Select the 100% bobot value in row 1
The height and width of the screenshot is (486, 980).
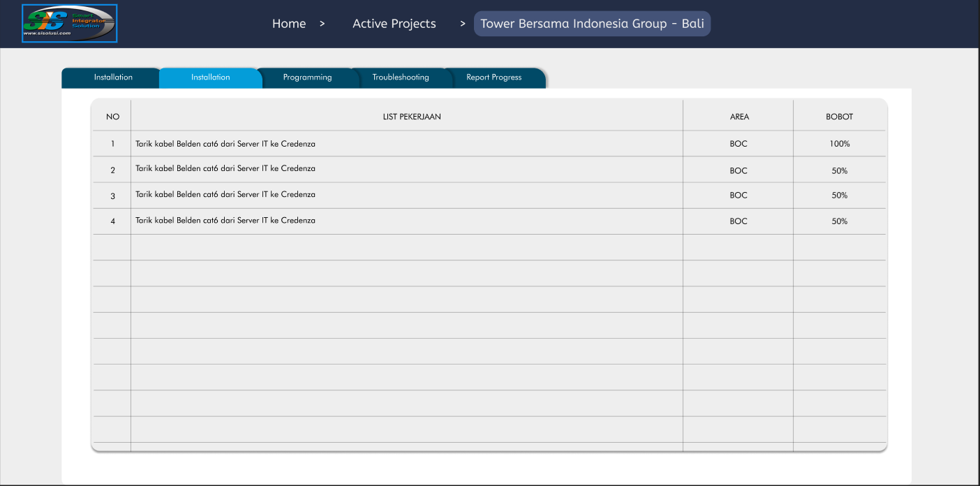click(839, 144)
